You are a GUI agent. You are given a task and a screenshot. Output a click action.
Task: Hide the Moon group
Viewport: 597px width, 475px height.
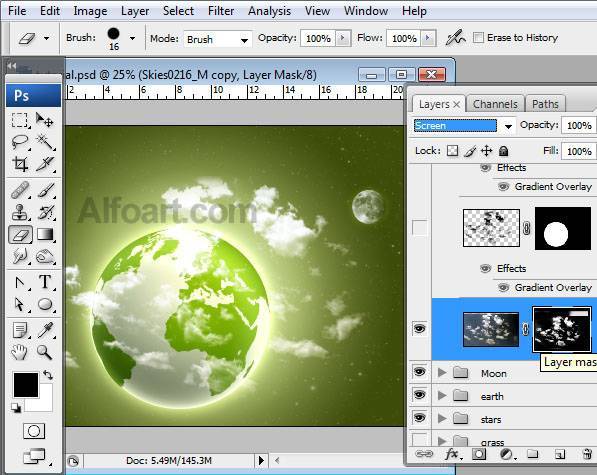tap(420, 372)
